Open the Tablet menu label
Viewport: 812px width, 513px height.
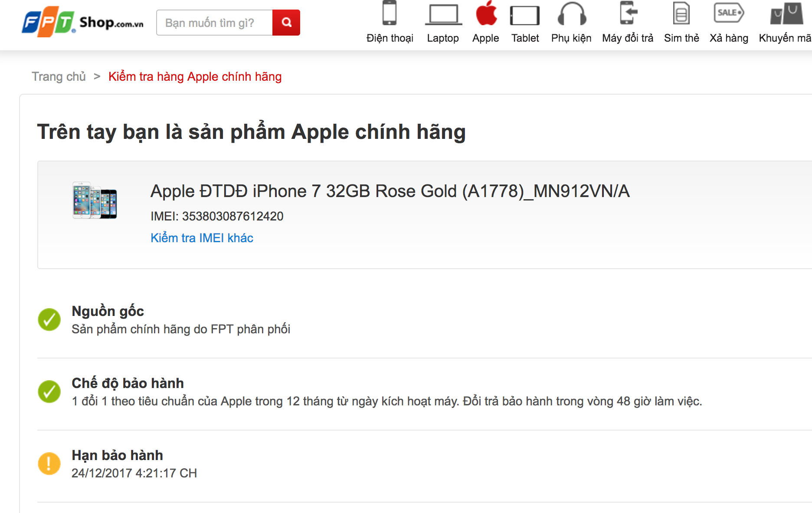pos(525,38)
